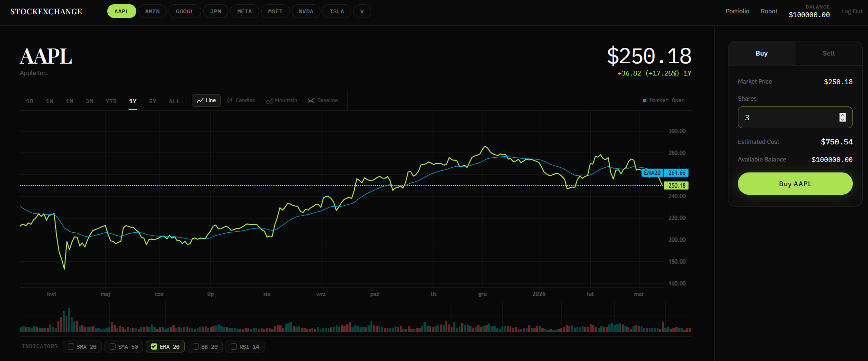Enable the SMA 50 indicator checkbox
The image size is (868, 361).
click(113, 347)
